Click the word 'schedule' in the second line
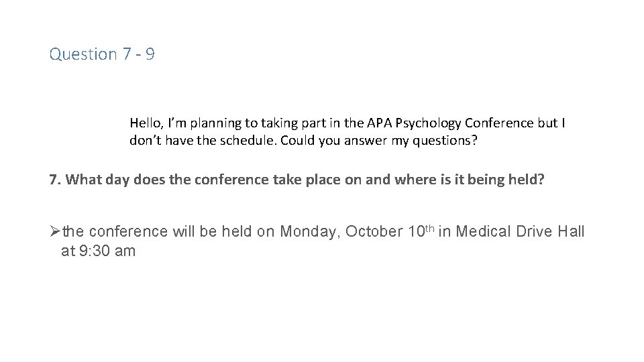Image resolution: width=644 pixels, height=362 pixels. (248, 140)
